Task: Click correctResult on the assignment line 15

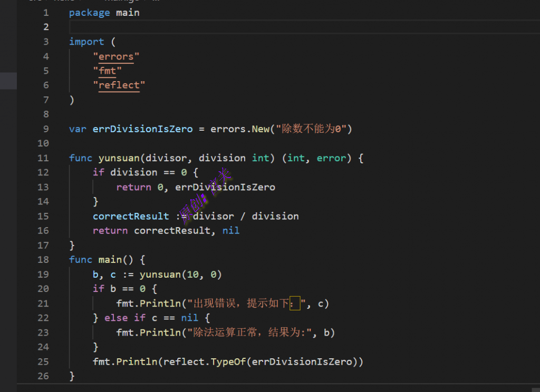Action: click(x=131, y=216)
